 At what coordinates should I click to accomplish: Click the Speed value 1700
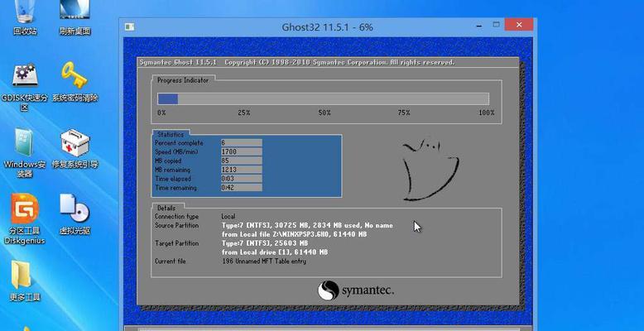[241, 152]
